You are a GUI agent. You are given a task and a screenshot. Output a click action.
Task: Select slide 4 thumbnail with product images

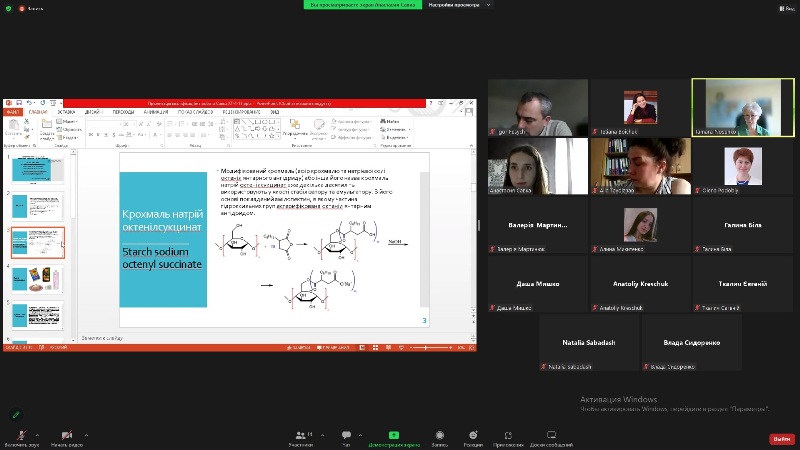37,279
